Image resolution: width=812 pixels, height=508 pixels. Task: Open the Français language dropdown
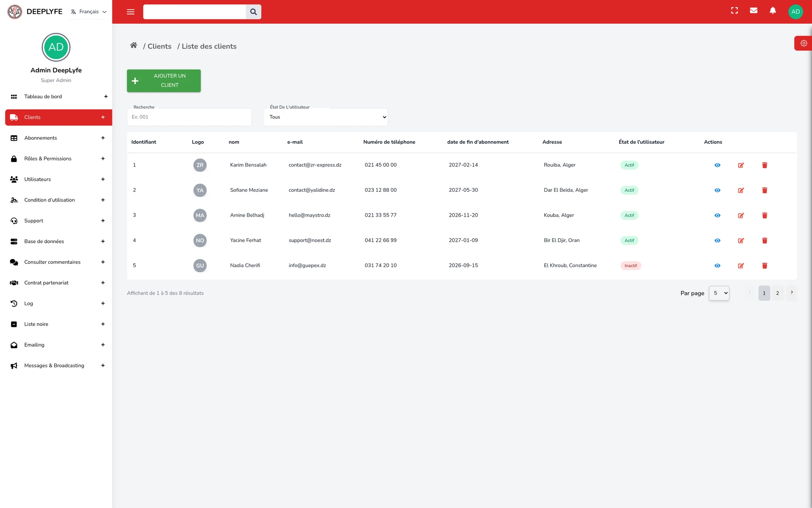point(89,12)
